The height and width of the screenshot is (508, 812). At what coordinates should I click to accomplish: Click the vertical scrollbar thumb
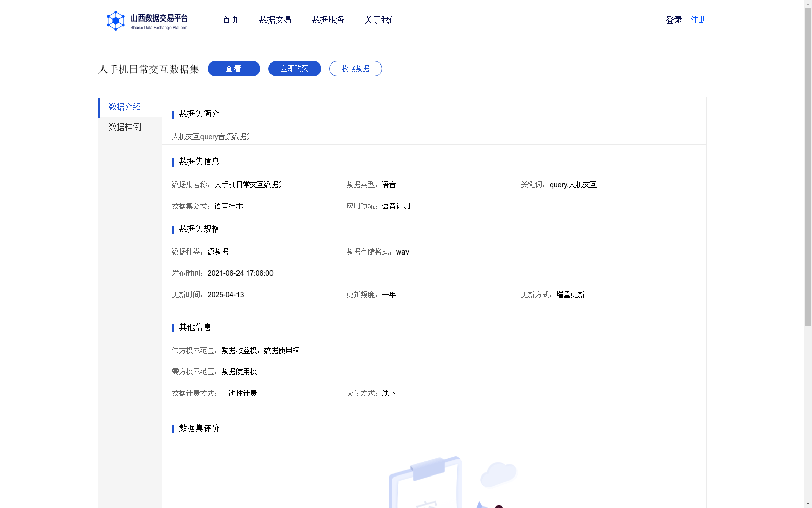coord(808,167)
